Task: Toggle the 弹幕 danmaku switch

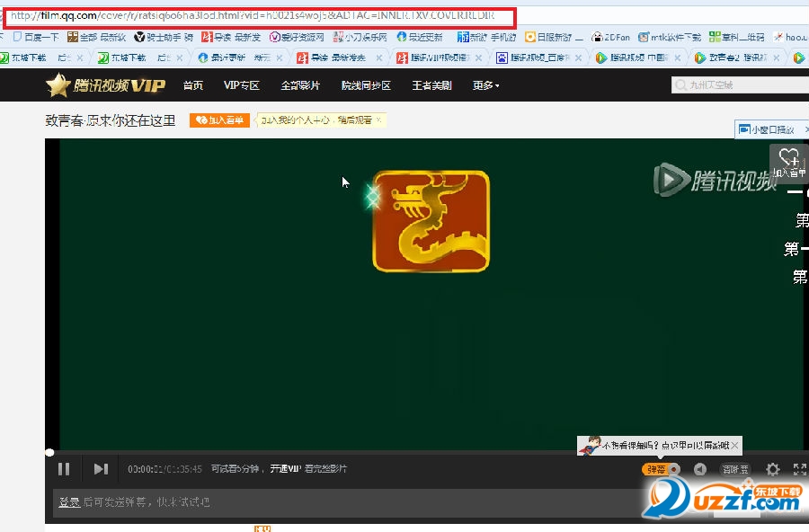Action: 662,469
